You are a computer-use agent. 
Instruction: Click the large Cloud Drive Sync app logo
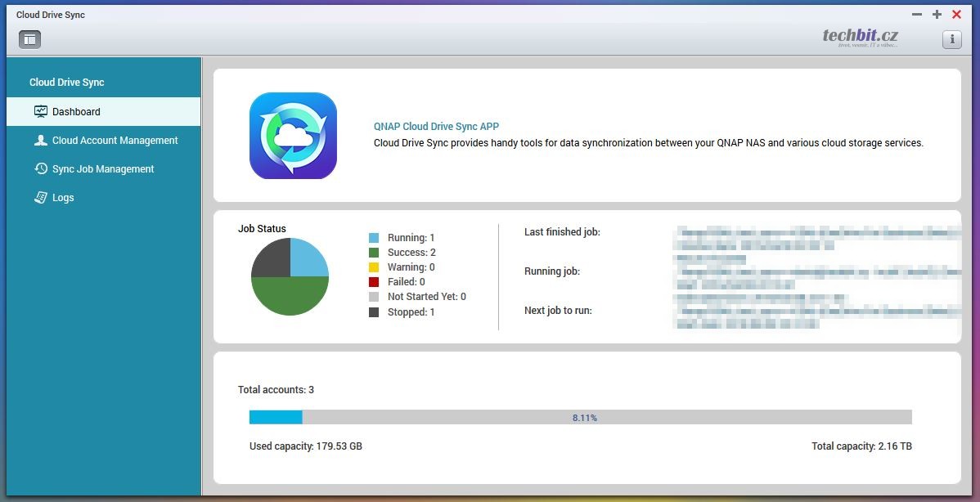pyautogui.click(x=293, y=136)
